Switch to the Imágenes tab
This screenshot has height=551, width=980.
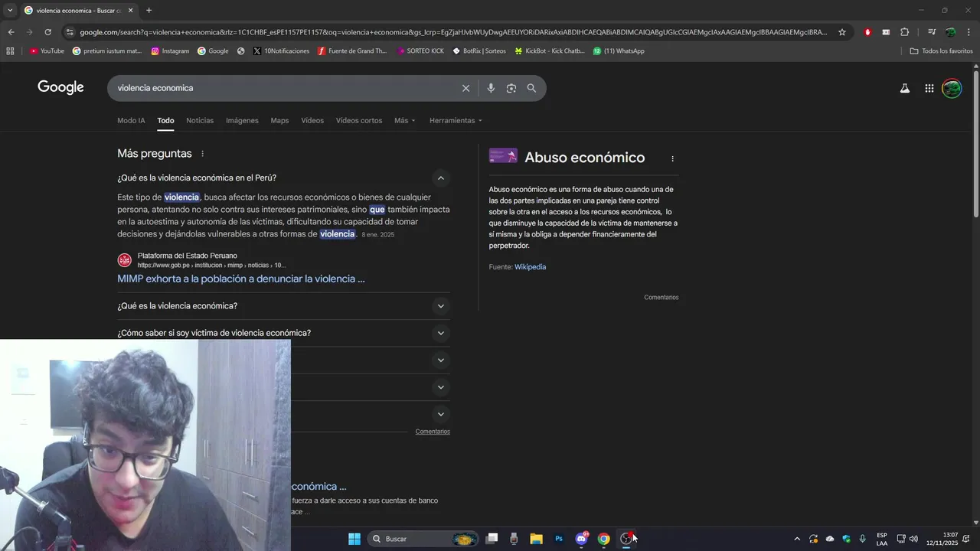[242, 121]
